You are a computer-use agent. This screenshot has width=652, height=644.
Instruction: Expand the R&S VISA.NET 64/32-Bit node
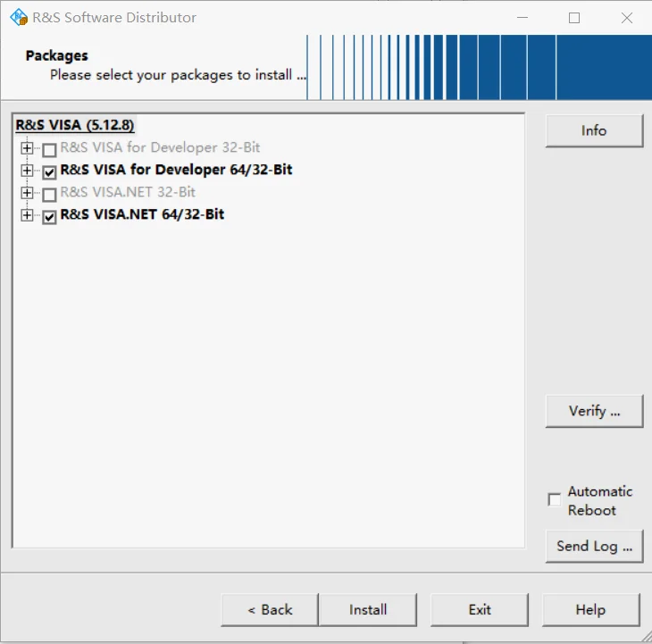click(x=27, y=215)
